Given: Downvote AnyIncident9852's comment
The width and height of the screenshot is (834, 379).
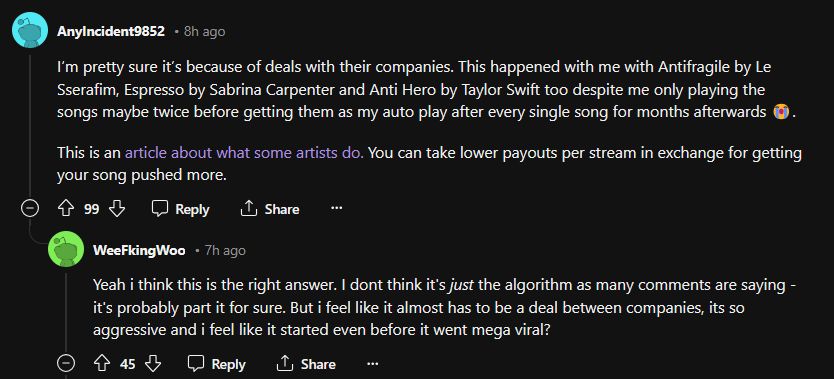Looking at the screenshot, I should click(x=117, y=209).
